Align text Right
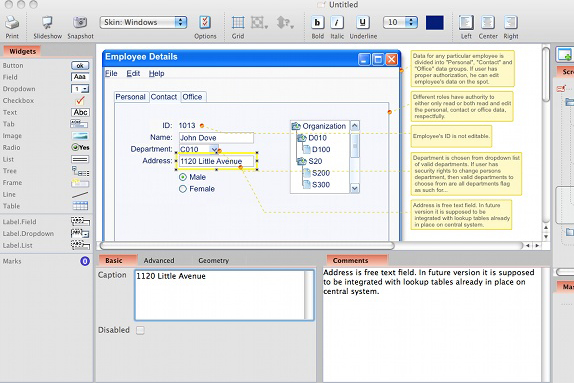 pyautogui.click(x=510, y=23)
